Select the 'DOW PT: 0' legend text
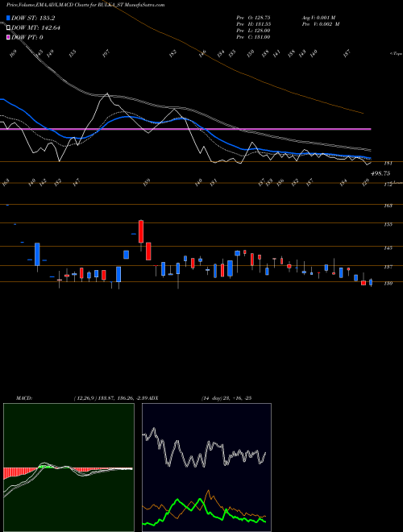Viewport: 403px width, 532px height. (x=27, y=37)
